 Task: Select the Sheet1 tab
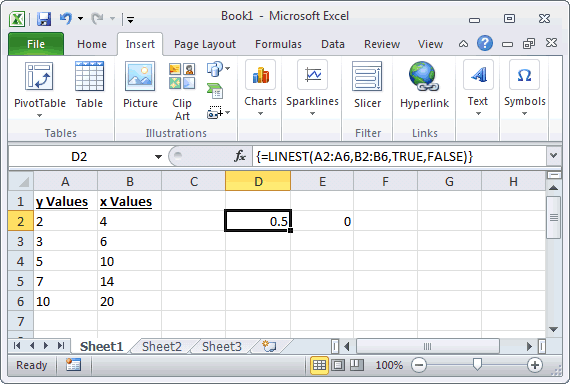pyautogui.click(x=101, y=347)
